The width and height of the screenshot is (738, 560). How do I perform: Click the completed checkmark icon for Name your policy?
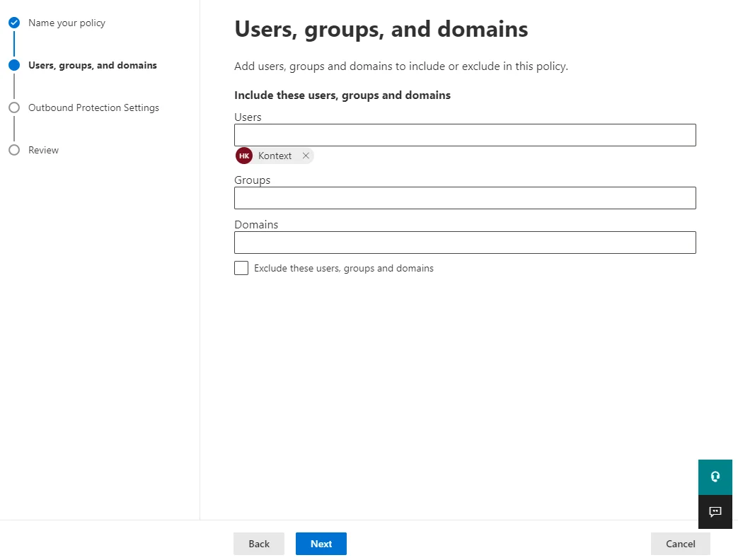tap(14, 23)
